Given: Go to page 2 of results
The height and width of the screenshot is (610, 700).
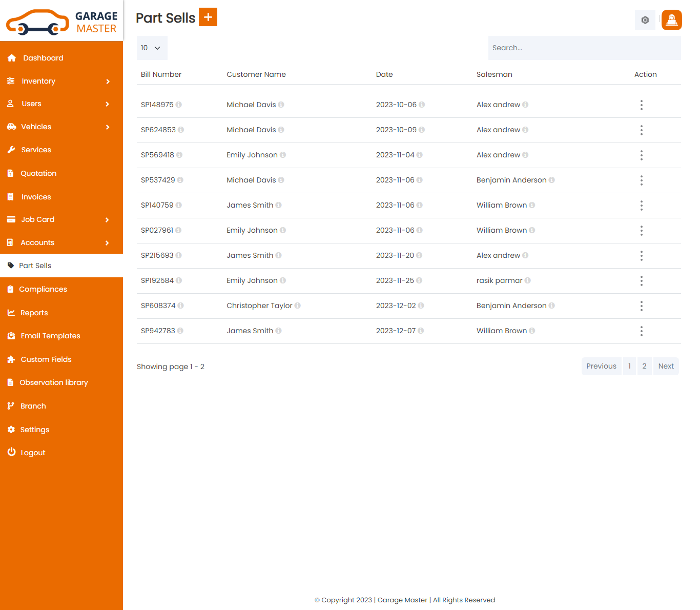Looking at the screenshot, I should [644, 366].
